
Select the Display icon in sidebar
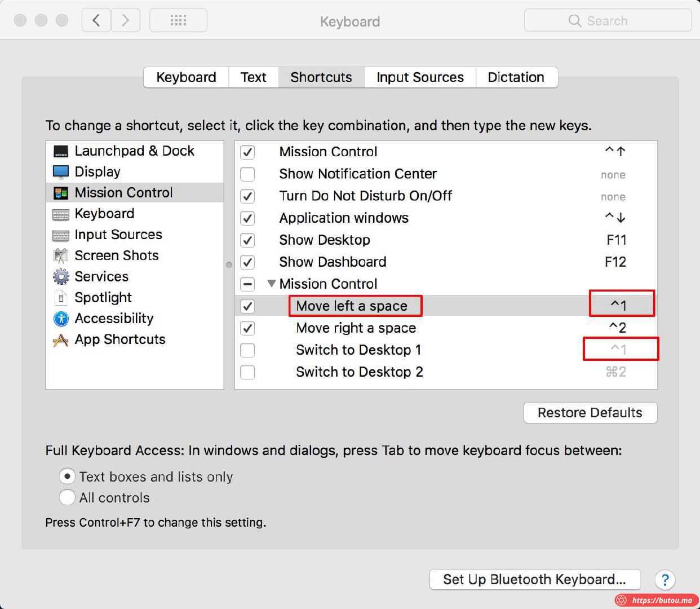[x=61, y=172]
